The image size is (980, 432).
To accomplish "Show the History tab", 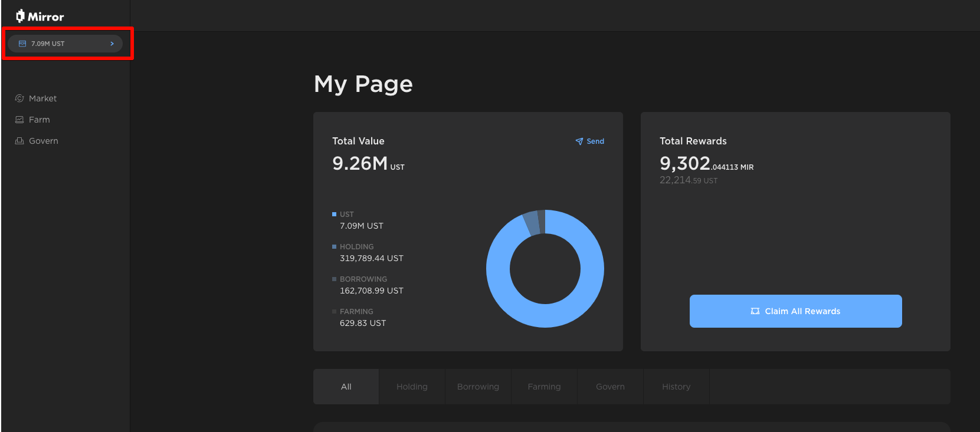I will [x=676, y=387].
